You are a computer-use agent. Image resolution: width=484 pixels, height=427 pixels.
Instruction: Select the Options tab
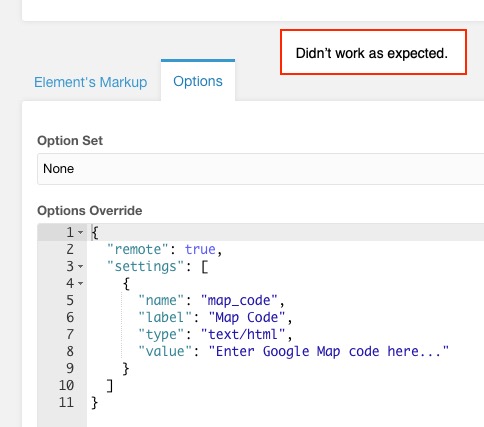point(198,81)
